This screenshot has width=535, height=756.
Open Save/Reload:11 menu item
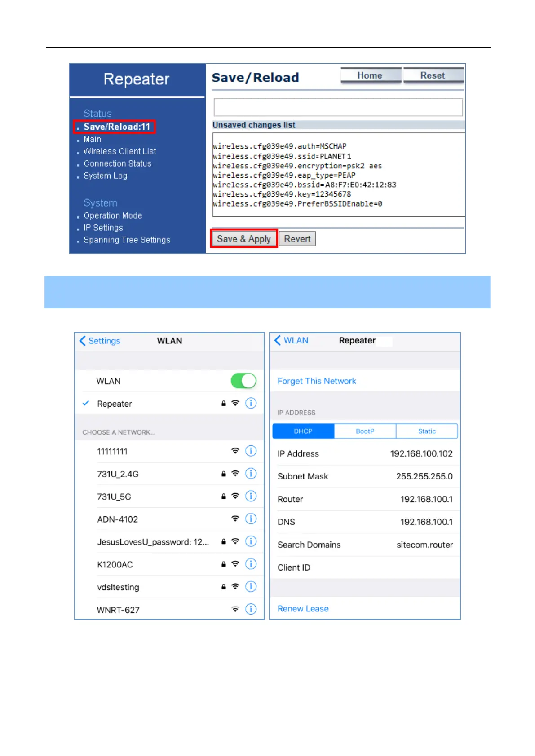117,127
